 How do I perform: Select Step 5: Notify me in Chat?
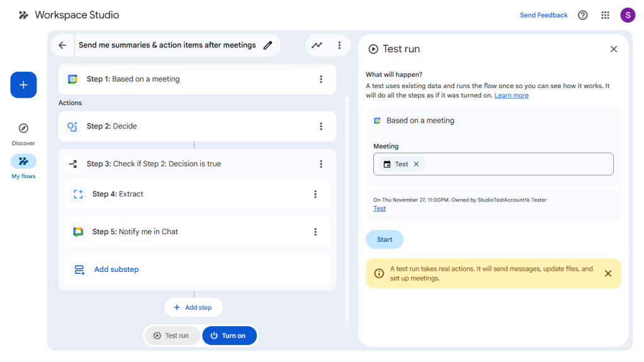[197, 232]
